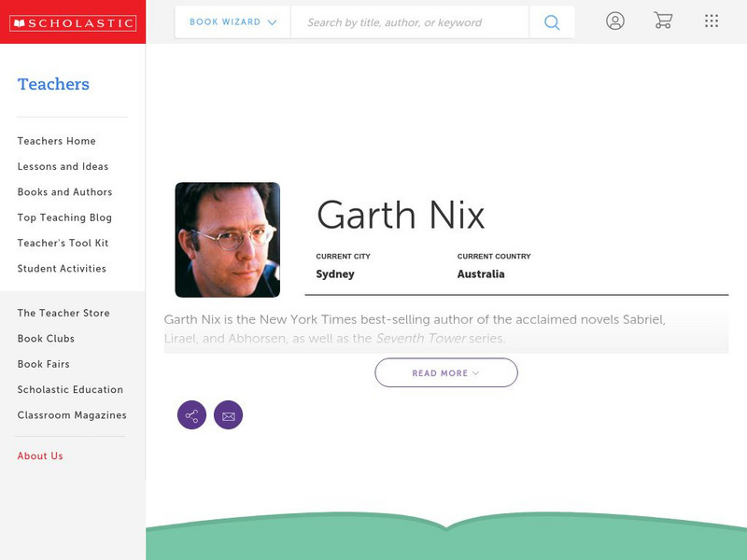Click the email envelope icon
The width and height of the screenshot is (747, 560).
tap(226, 415)
